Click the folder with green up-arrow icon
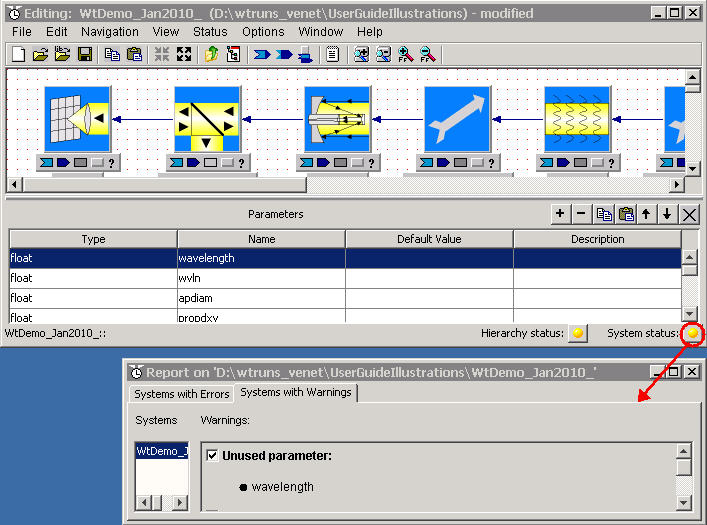707x525 pixels. tap(211, 55)
